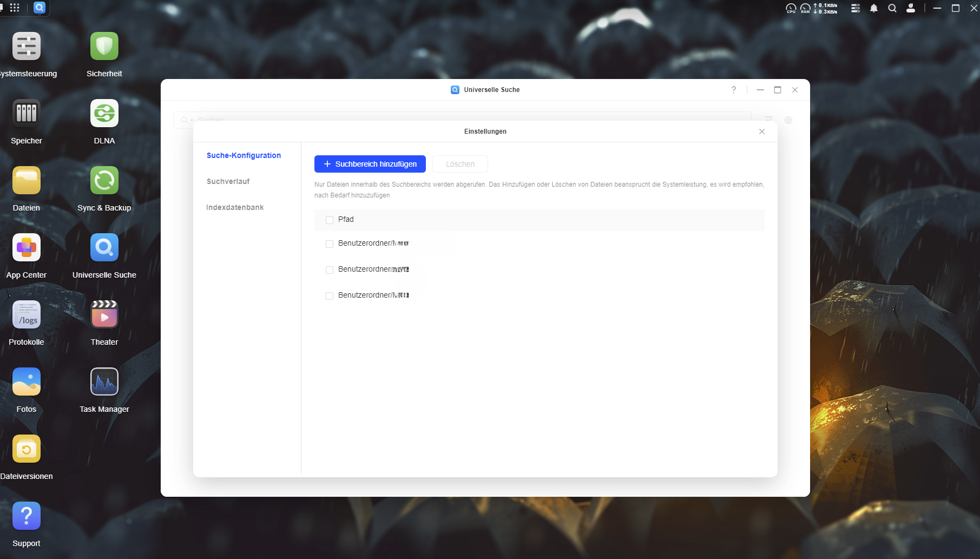Click the Universelle Suche taskbar icon
The height and width of the screenshot is (559, 980).
click(39, 8)
